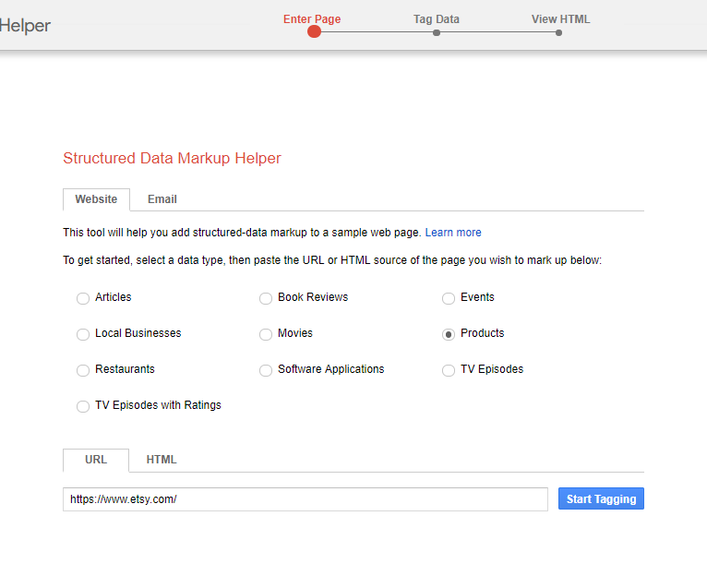Click the selected Products radio button
Screen dimensions: 707x588
click(449, 334)
